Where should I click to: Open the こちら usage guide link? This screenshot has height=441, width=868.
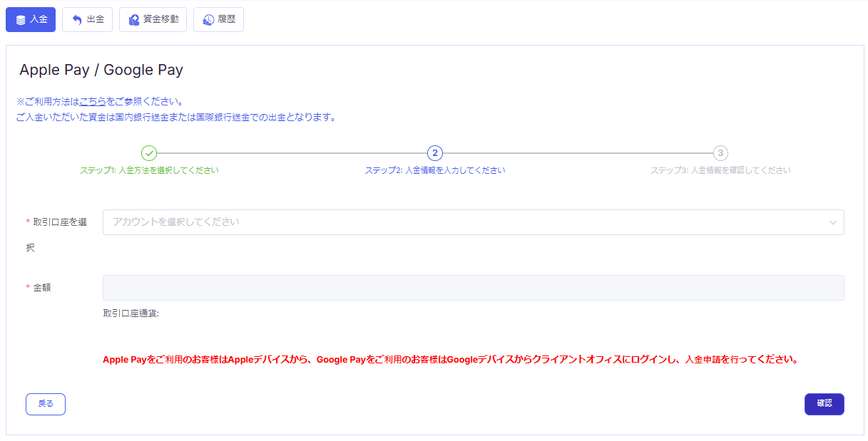click(x=93, y=102)
